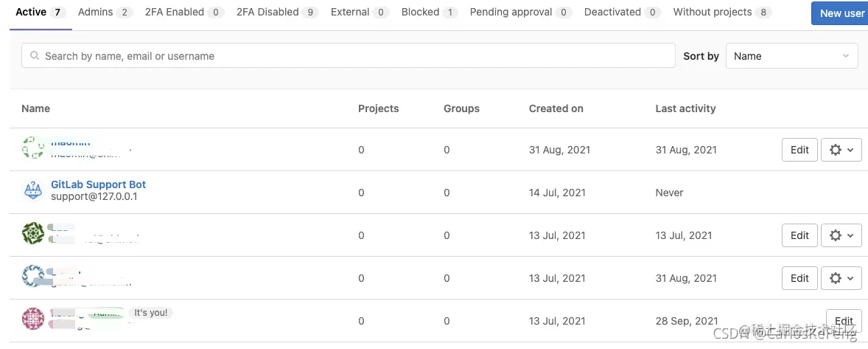The image size is (868, 349).
Task: Open the gear settings menu for the 31 Aug, 2021 user
Action: pyautogui.click(x=841, y=150)
